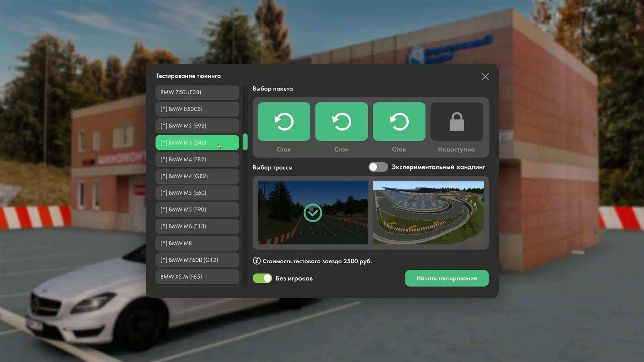Select [*] BMW M5 (F90) entry
Viewport: 644px width, 362px height.
point(197,209)
